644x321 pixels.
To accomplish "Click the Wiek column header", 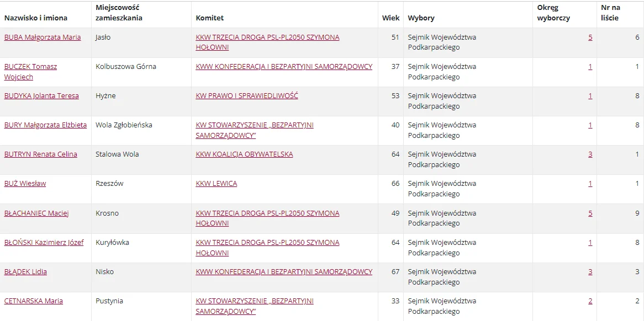I will (x=390, y=18).
